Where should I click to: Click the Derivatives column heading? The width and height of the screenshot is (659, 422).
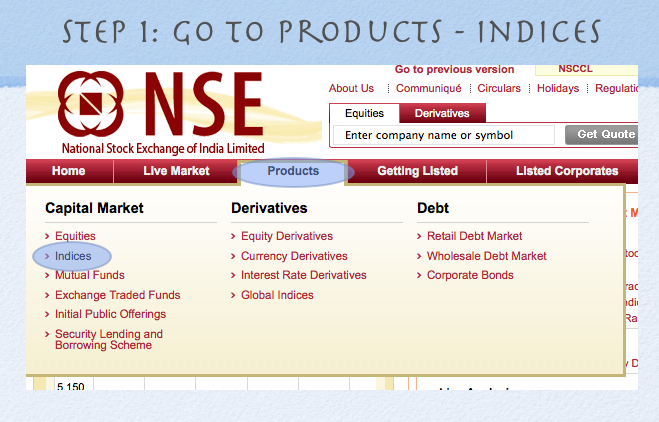click(269, 208)
